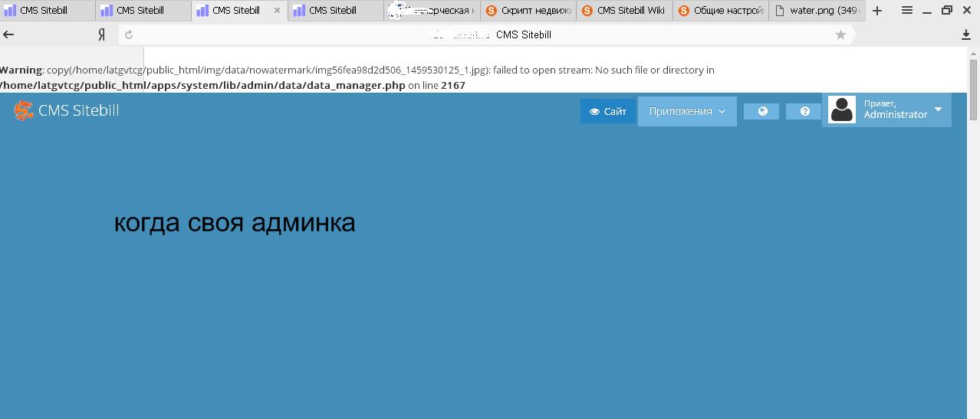Expand the Приложения dropdown menu
This screenshot has height=419, width=980.
[686, 112]
